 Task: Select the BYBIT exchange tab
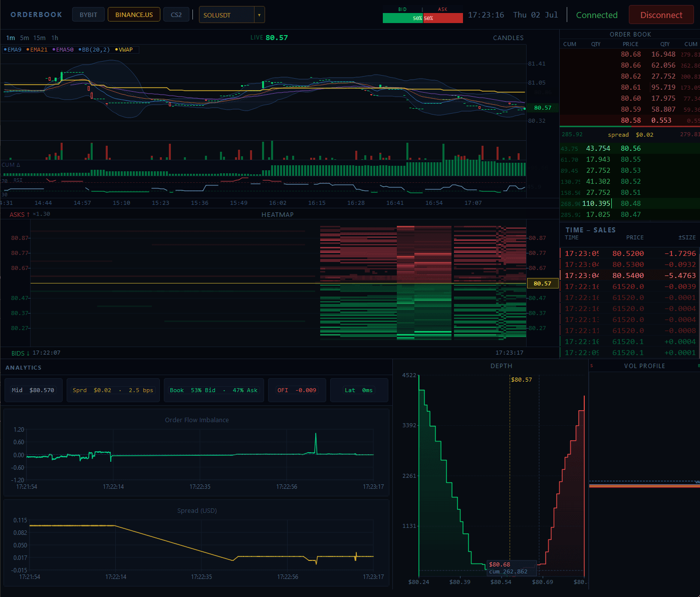pos(88,15)
